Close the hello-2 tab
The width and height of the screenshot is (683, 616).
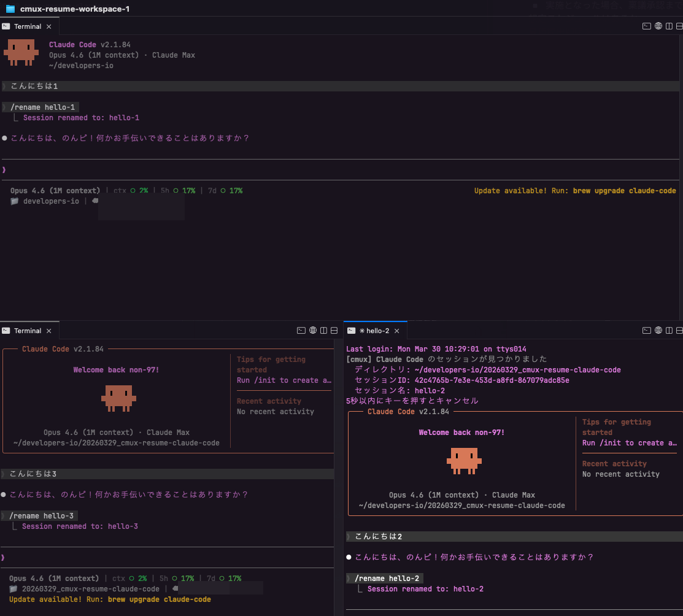click(397, 330)
